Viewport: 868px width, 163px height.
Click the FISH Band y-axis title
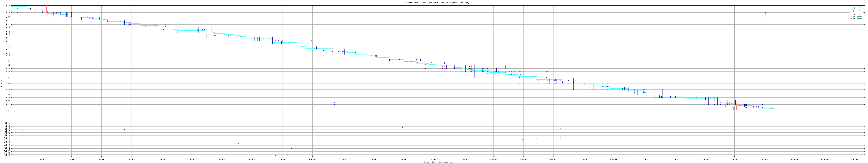pos(2,81)
